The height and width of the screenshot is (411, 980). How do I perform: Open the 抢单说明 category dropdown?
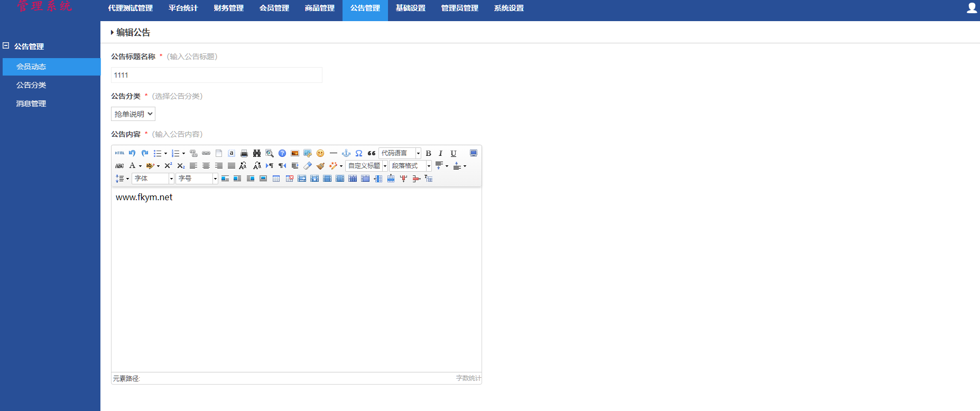point(133,114)
